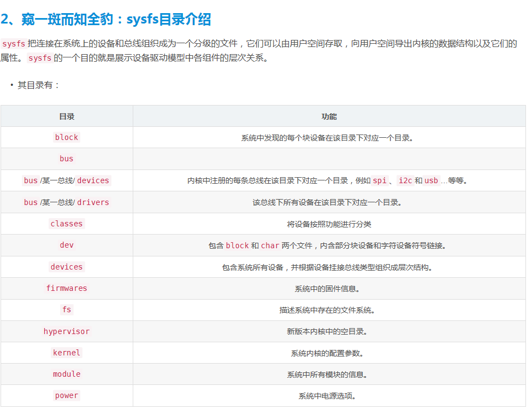Viewport: 532px width, 415px height.
Task: Select the heading '2、窥一斑而知全豹：sysfs目录介绍'
Action: (x=105, y=19)
